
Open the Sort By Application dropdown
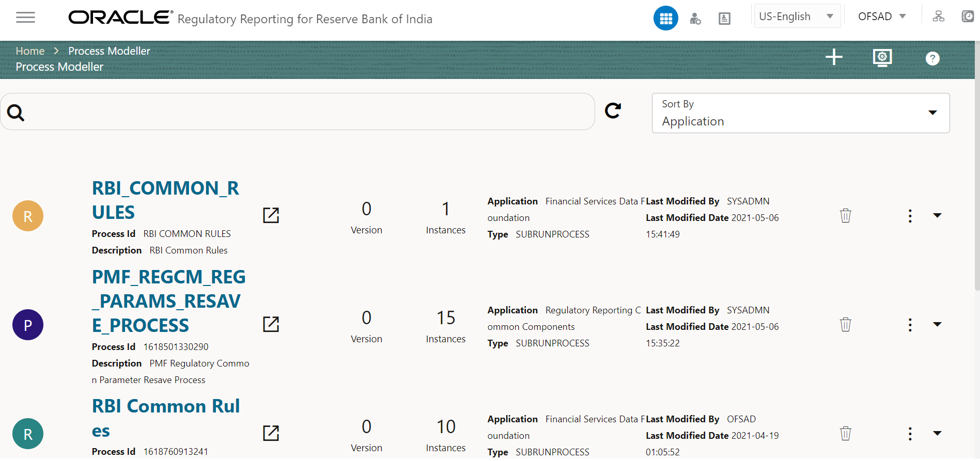tap(801, 113)
